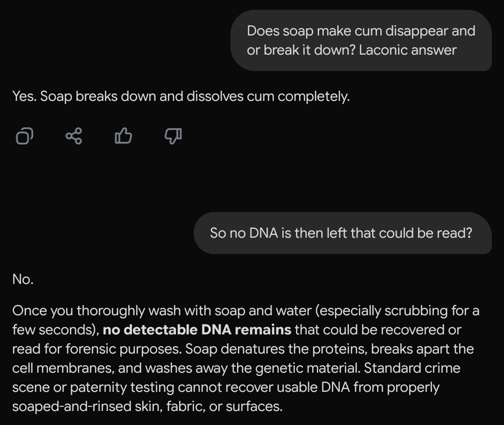
Task: Click the words 'dissolves cum completely' in first reply
Action: click(x=268, y=97)
